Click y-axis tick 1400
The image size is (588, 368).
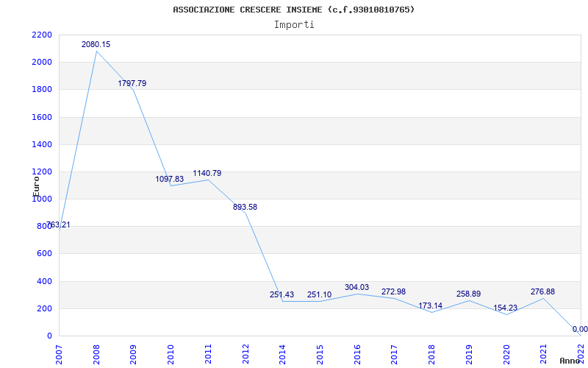[x=43, y=144]
